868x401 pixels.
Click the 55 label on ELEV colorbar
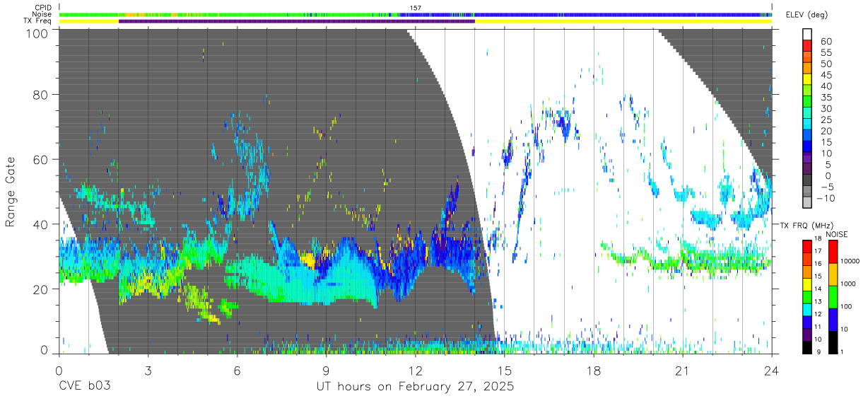(x=826, y=53)
